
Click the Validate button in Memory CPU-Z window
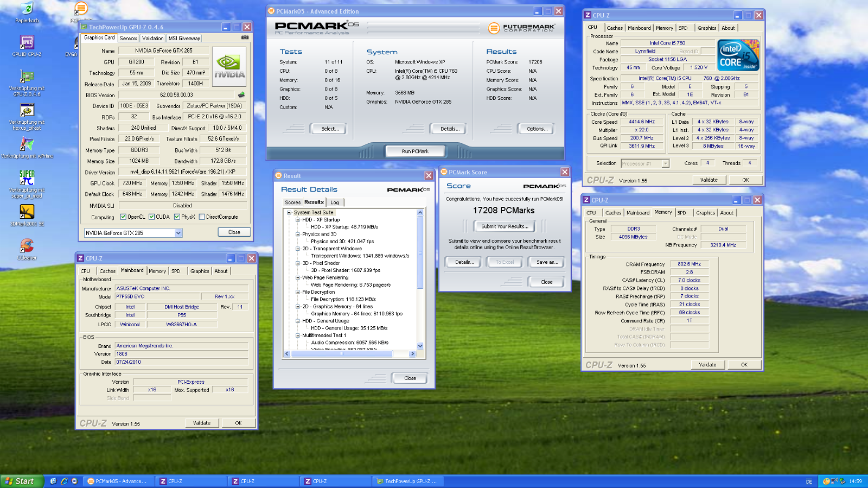(x=707, y=365)
